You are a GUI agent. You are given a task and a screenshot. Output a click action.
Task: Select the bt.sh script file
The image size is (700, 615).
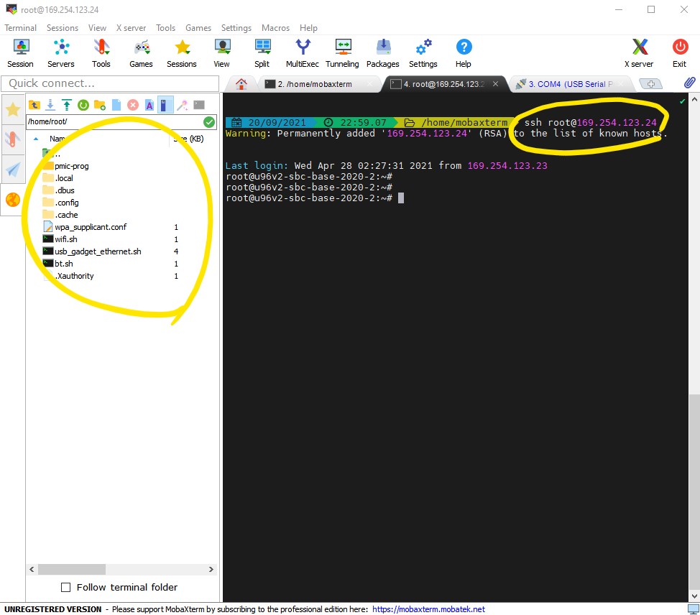[x=63, y=264]
